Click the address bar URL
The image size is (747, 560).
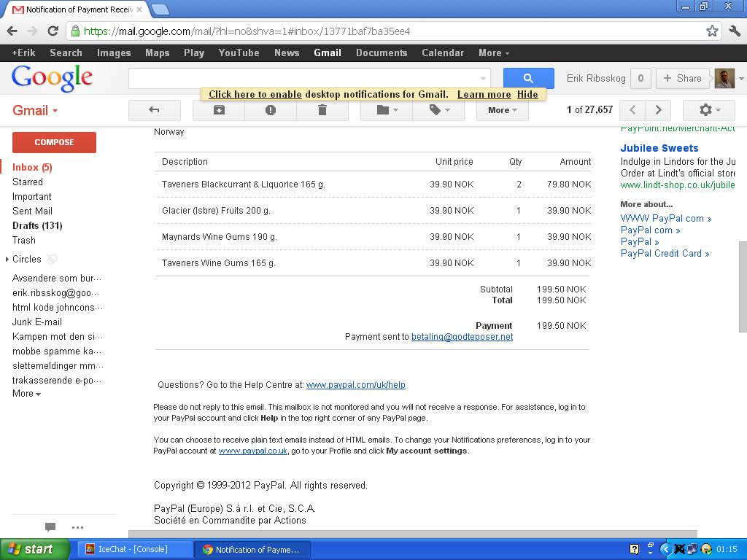(247, 31)
